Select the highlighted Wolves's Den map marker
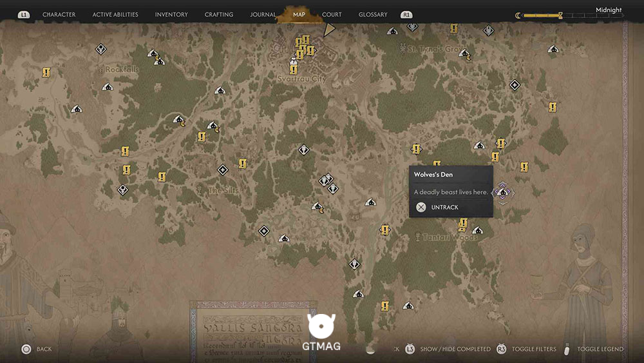Image resolution: width=644 pixels, height=363 pixels. (503, 192)
